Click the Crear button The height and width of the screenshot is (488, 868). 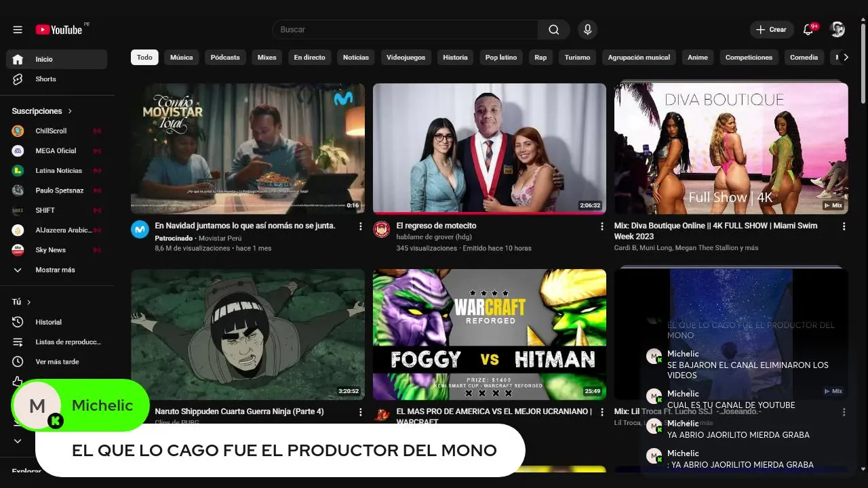(x=772, y=30)
